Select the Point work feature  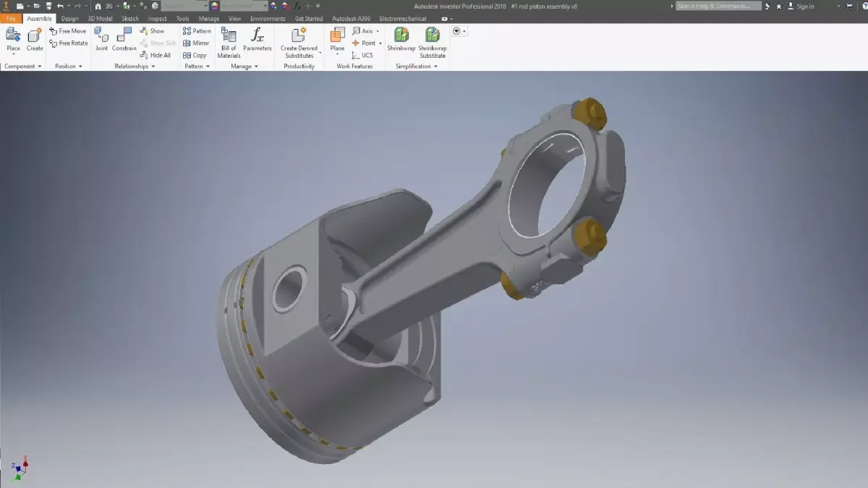(x=364, y=43)
